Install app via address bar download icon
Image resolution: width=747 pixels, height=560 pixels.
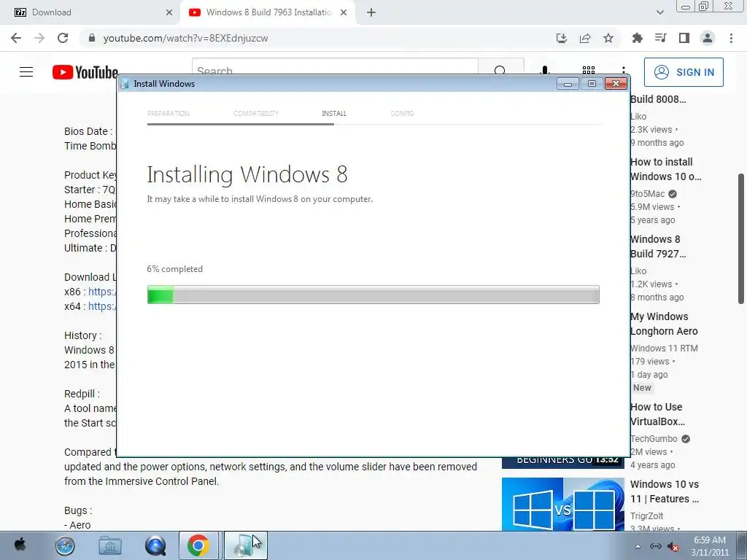(x=562, y=38)
